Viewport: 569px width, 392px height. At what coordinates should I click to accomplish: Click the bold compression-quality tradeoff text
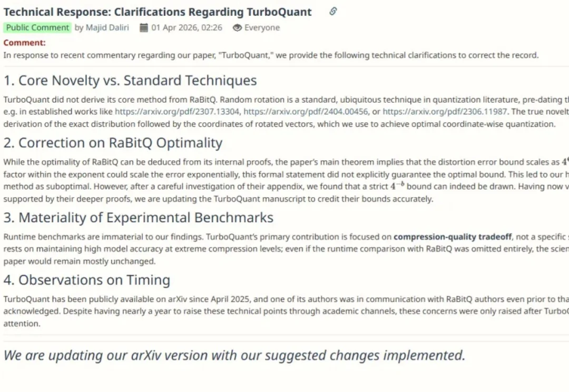[x=453, y=237]
